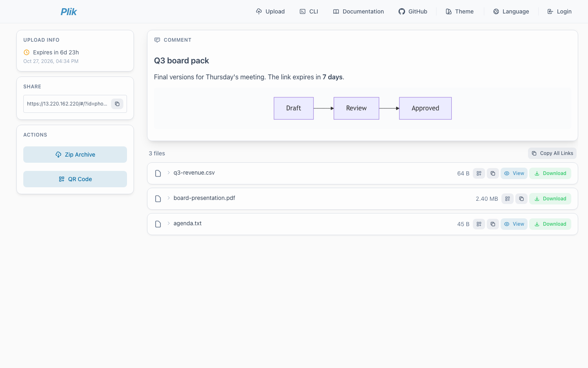Open the Upload page
This screenshot has width=588, height=368.
point(270,11)
